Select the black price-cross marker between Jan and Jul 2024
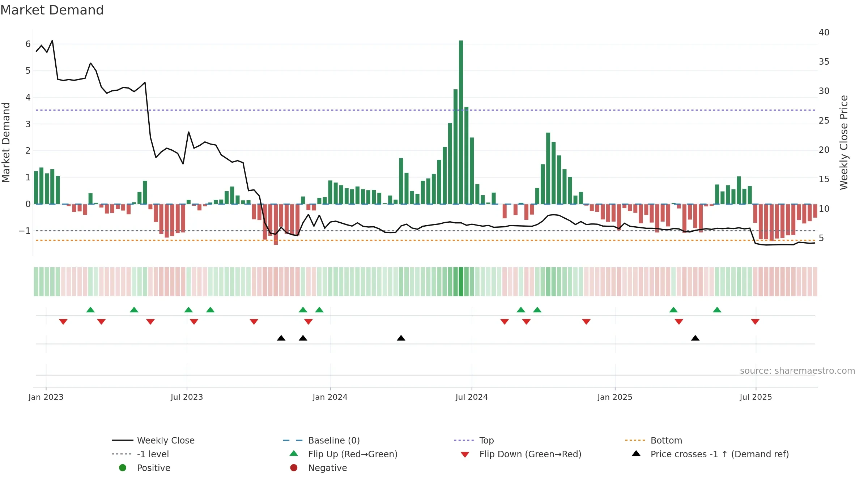 [401, 338]
